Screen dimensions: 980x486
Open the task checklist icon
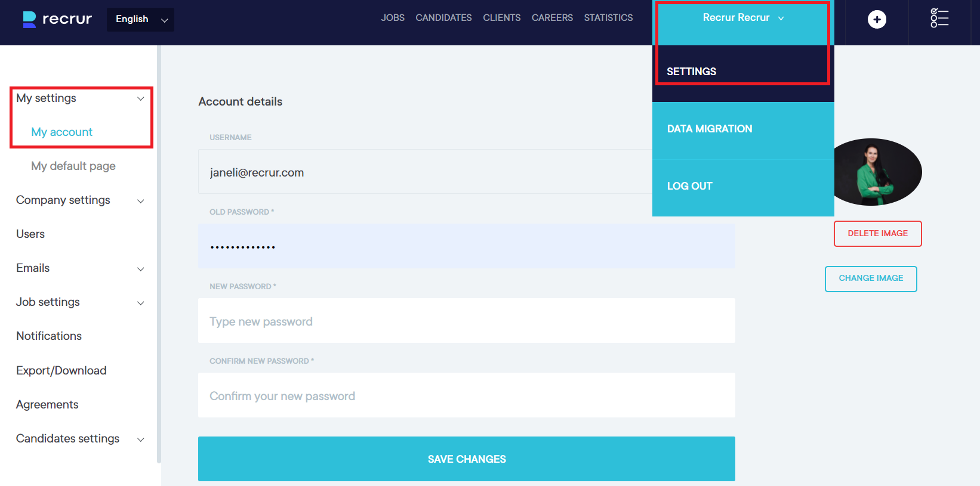[939, 18]
